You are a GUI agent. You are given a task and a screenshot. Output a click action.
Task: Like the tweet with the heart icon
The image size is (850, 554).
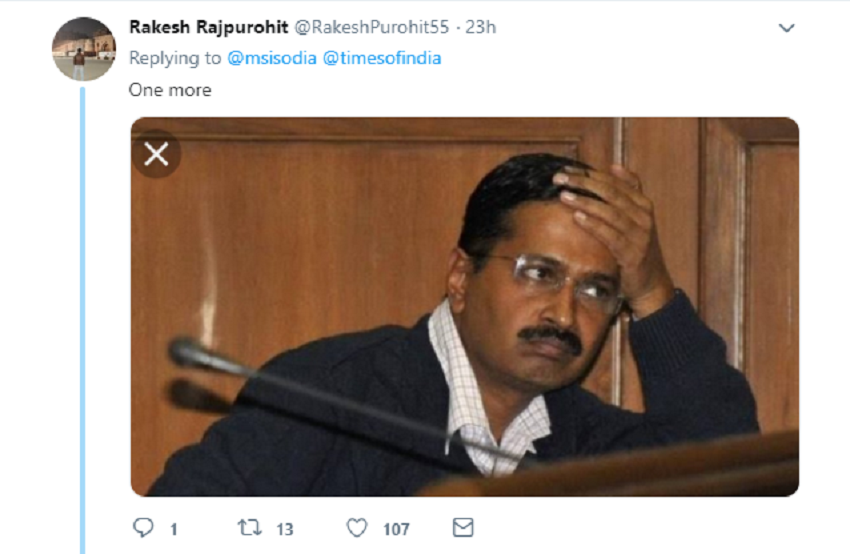(x=357, y=527)
